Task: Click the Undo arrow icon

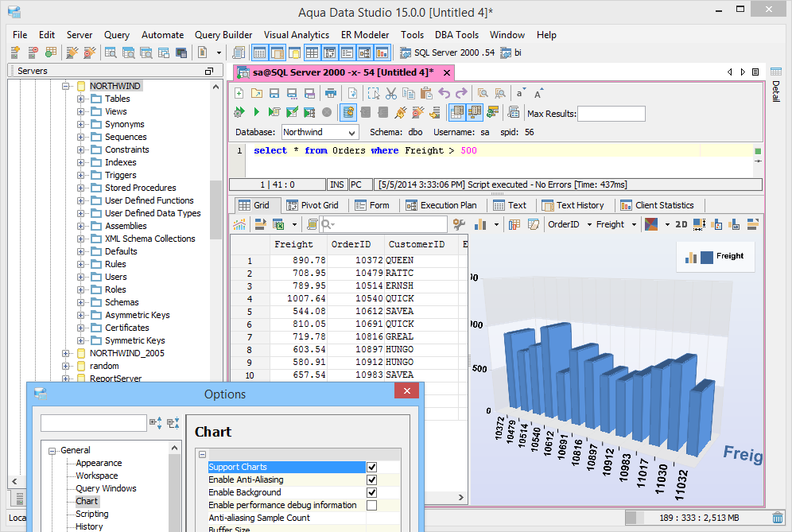Action: (x=444, y=93)
